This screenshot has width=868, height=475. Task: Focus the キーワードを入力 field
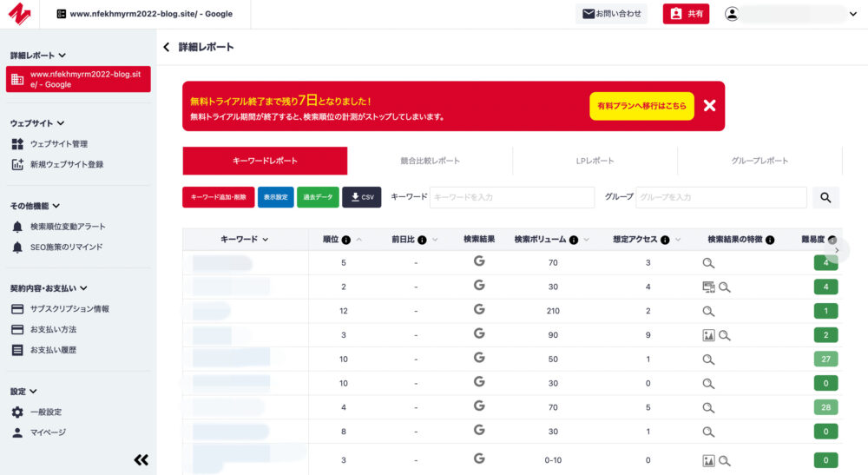coord(512,197)
